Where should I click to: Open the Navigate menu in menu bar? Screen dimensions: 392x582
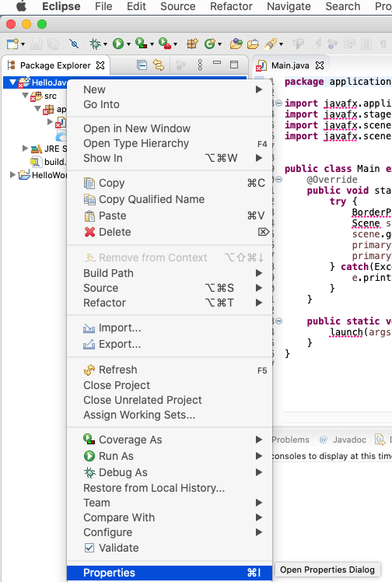tap(289, 6)
